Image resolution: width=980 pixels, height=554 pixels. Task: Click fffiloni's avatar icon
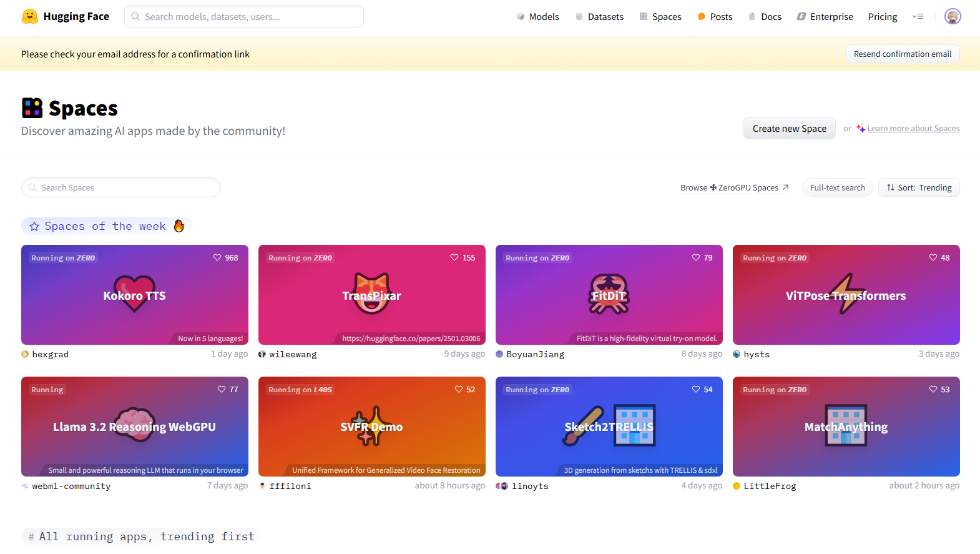point(262,486)
